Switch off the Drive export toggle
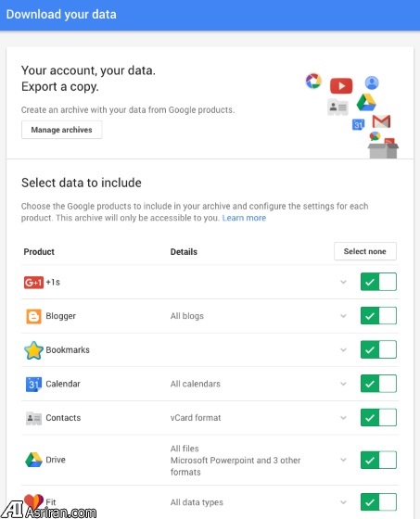 point(378,460)
